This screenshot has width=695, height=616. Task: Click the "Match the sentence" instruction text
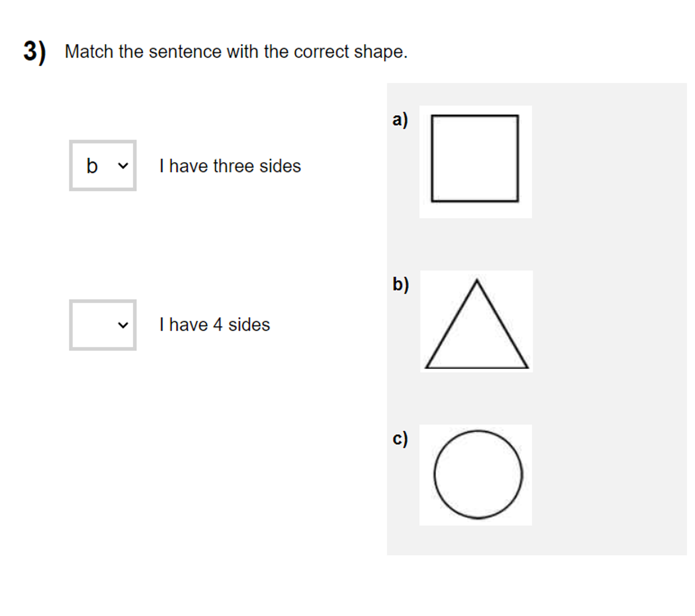coord(236,51)
